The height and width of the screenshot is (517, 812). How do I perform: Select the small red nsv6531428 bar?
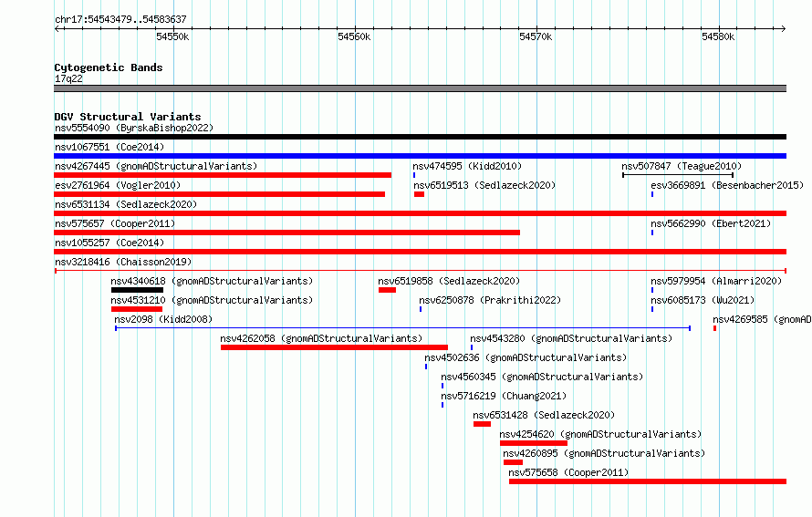(x=482, y=424)
